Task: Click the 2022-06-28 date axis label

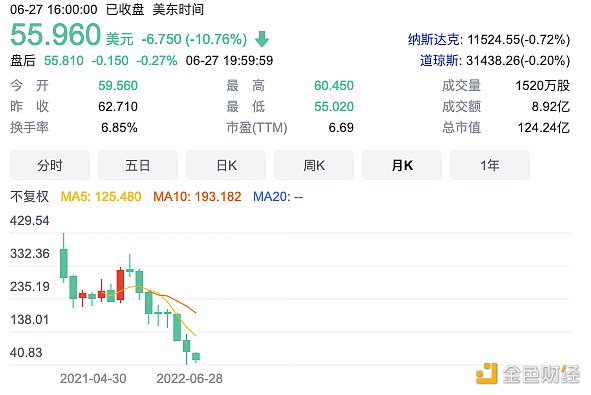Action: 190,378
